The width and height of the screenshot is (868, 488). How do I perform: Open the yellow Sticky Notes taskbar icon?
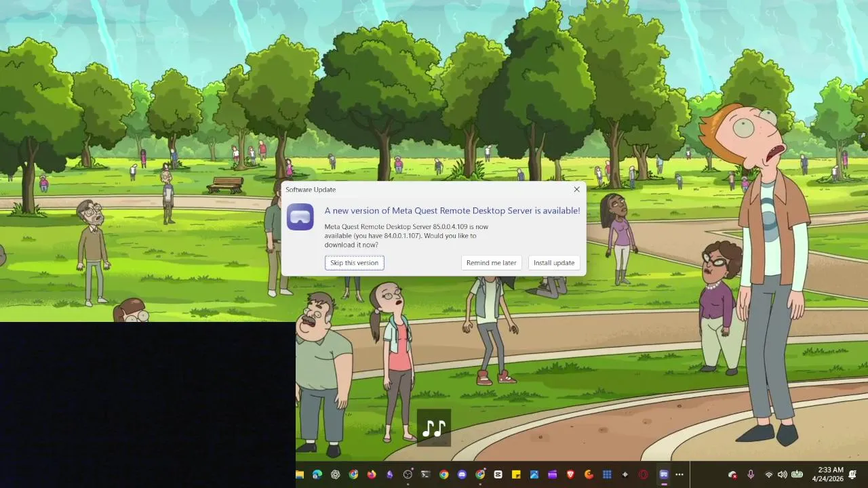tap(516, 474)
